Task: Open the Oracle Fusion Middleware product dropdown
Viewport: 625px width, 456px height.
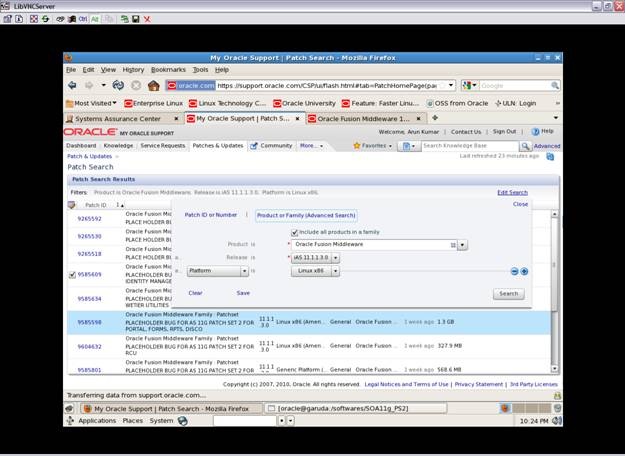Action: point(462,245)
